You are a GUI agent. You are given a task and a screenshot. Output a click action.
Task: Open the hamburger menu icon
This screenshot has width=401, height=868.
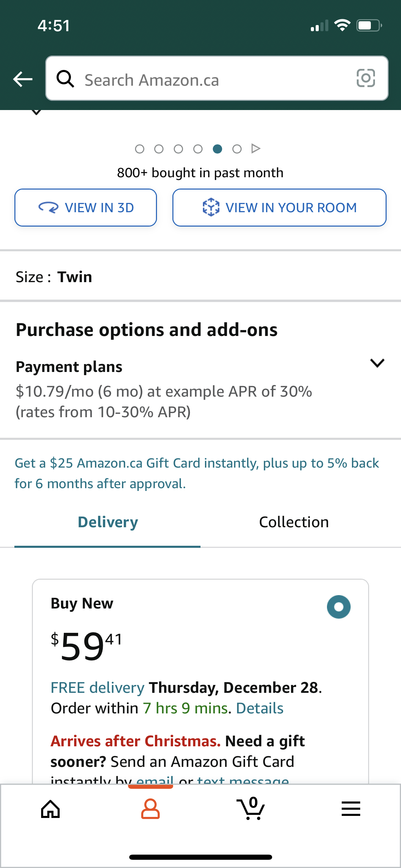(351, 809)
